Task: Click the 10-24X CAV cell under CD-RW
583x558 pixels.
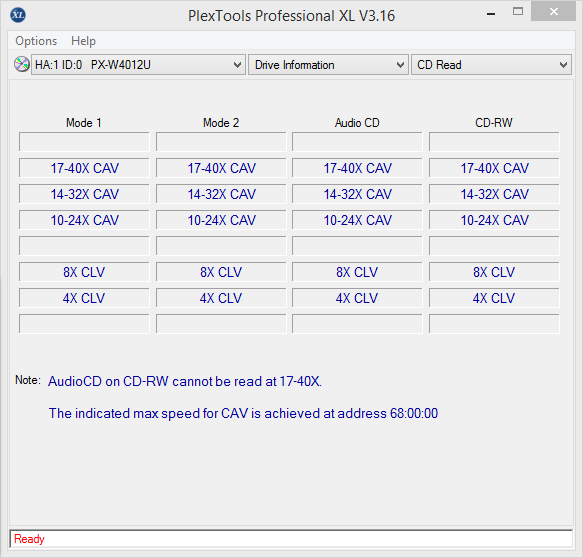Action: coord(494,220)
